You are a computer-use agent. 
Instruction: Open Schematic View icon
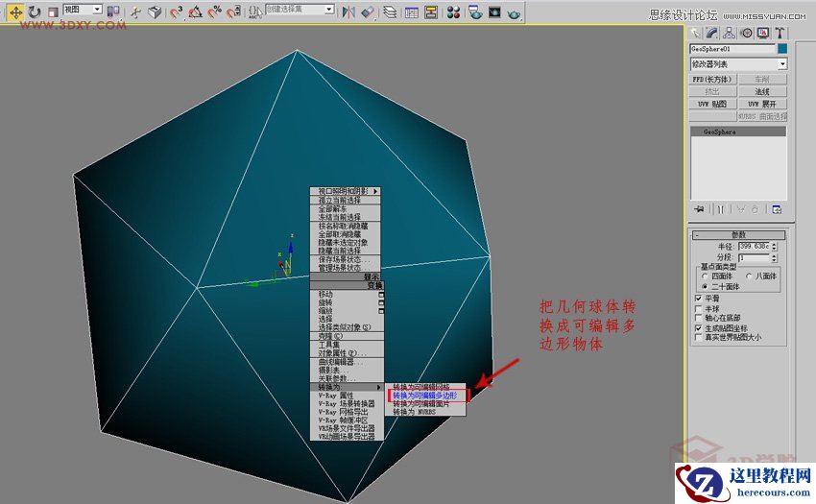click(431, 12)
